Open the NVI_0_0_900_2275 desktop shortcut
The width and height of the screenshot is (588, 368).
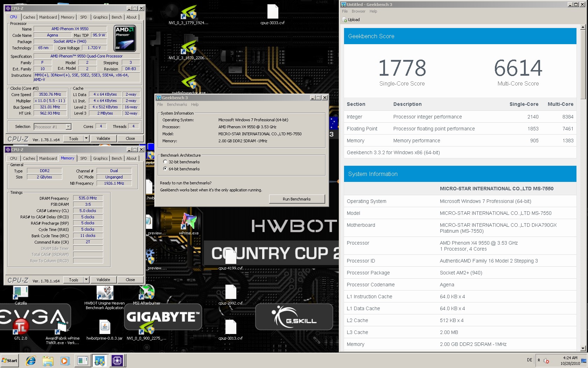pos(146,329)
